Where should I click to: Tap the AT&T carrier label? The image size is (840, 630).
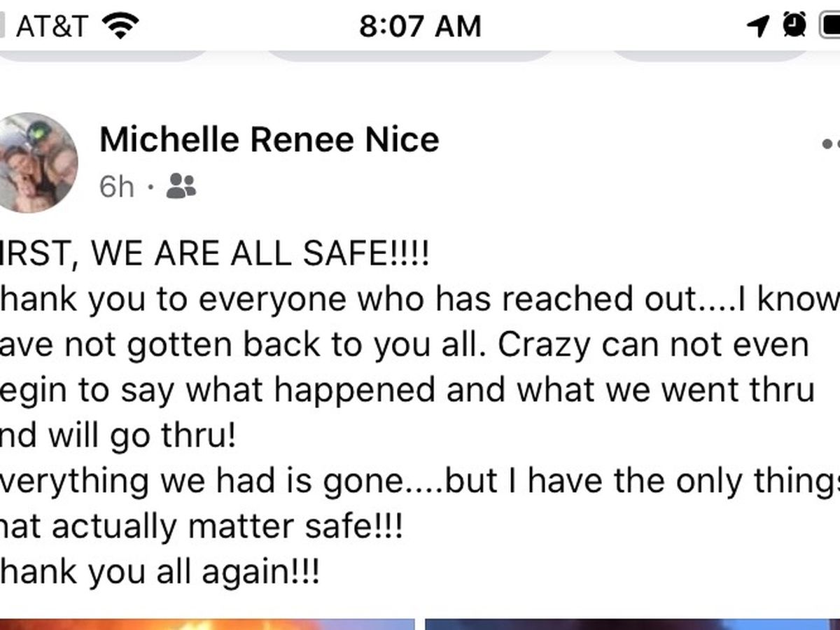point(52,27)
